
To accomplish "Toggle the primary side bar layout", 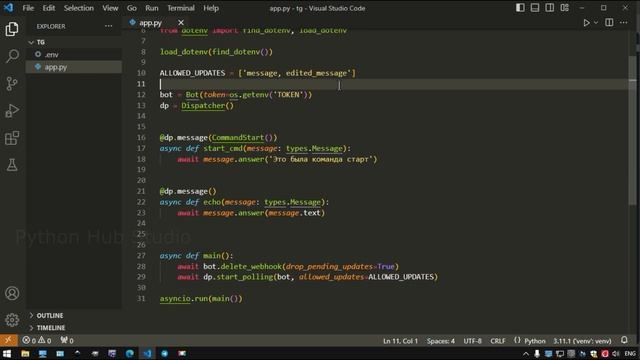I will (x=520, y=8).
